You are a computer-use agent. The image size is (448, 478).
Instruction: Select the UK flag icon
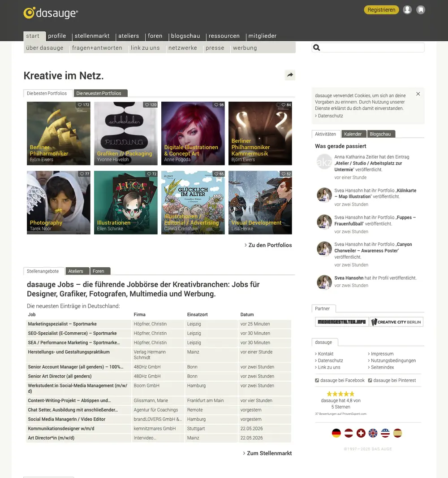373,433
